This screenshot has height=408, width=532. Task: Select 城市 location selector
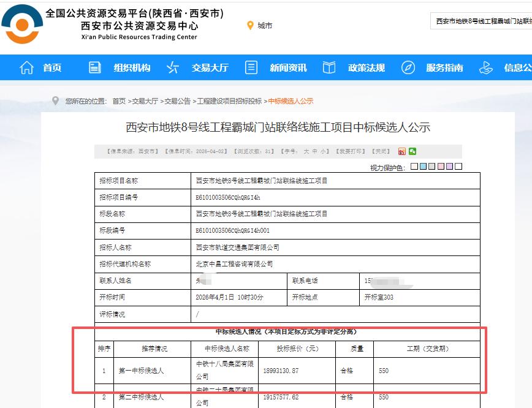[x=265, y=26]
